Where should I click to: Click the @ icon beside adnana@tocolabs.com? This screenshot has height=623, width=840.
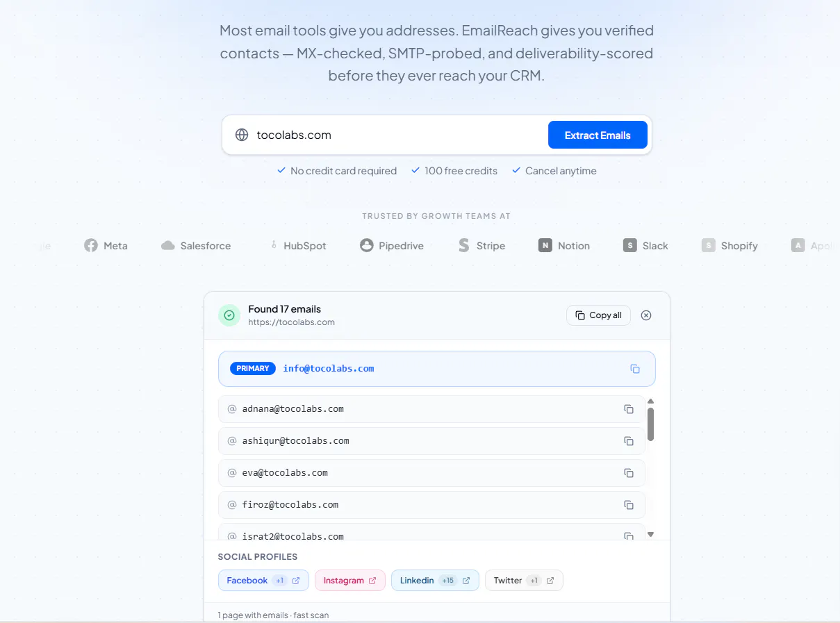232,409
